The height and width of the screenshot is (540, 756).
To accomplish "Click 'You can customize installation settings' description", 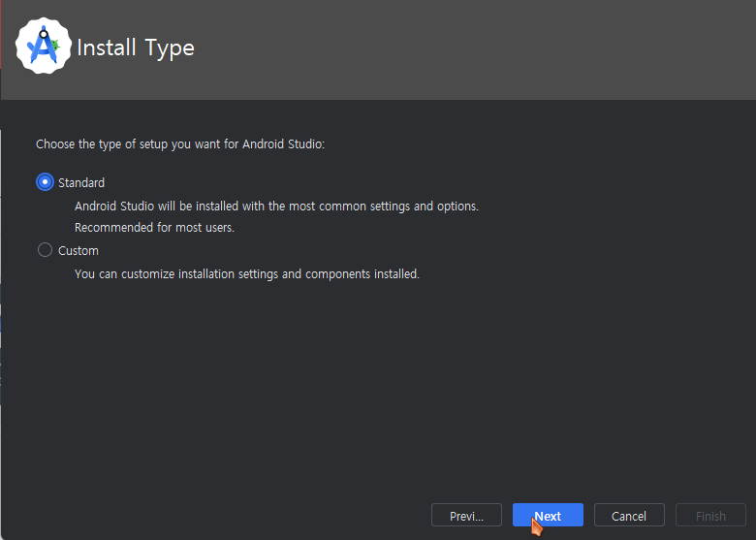I will [x=247, y=274].
